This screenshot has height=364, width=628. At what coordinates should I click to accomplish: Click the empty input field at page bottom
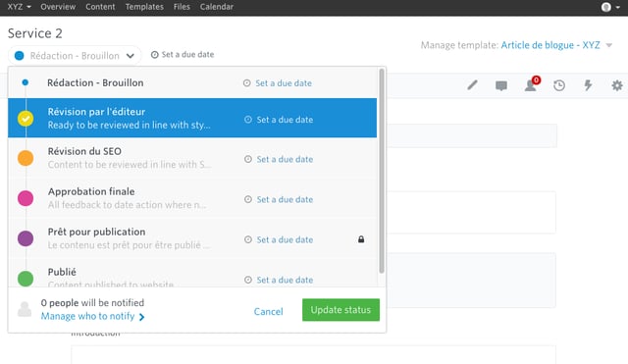(x=313, y=355)
